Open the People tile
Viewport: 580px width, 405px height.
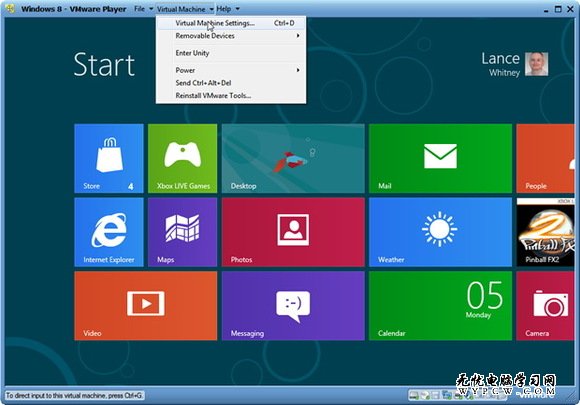(x=546, y=158)
